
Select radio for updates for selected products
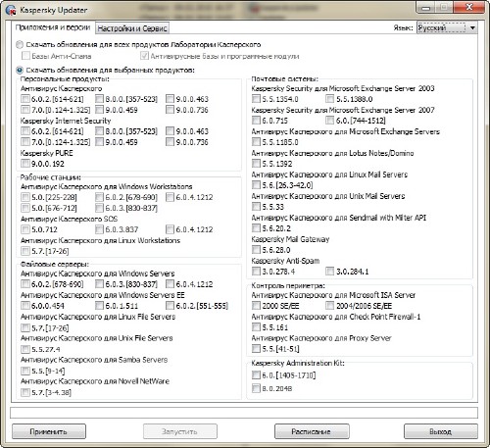[20, 70]
